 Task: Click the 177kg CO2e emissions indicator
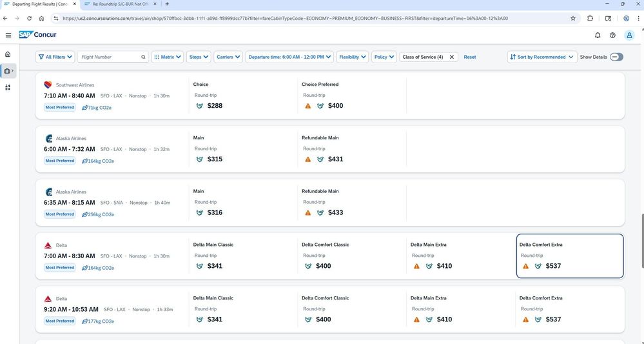click(98, 321)
